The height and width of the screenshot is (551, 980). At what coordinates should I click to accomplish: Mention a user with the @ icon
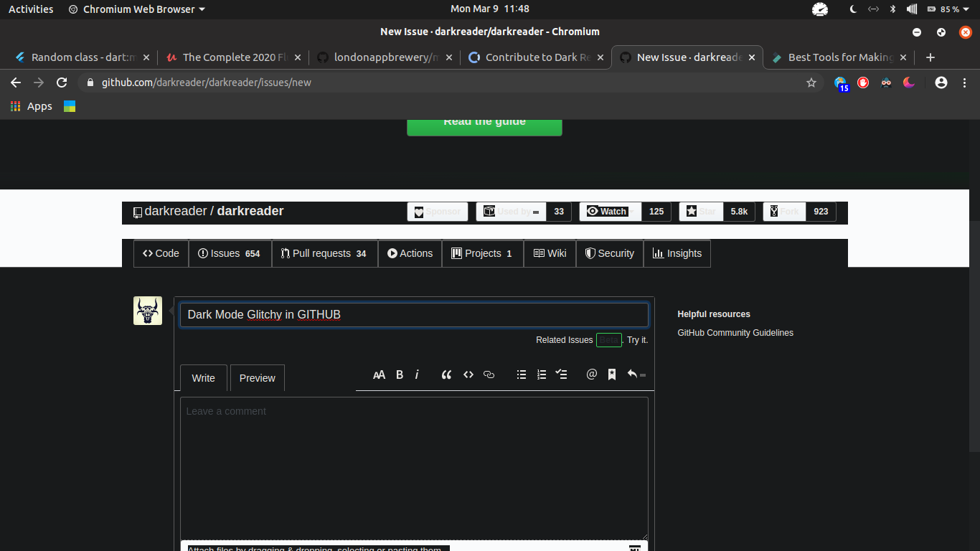(x=592, y=374)
